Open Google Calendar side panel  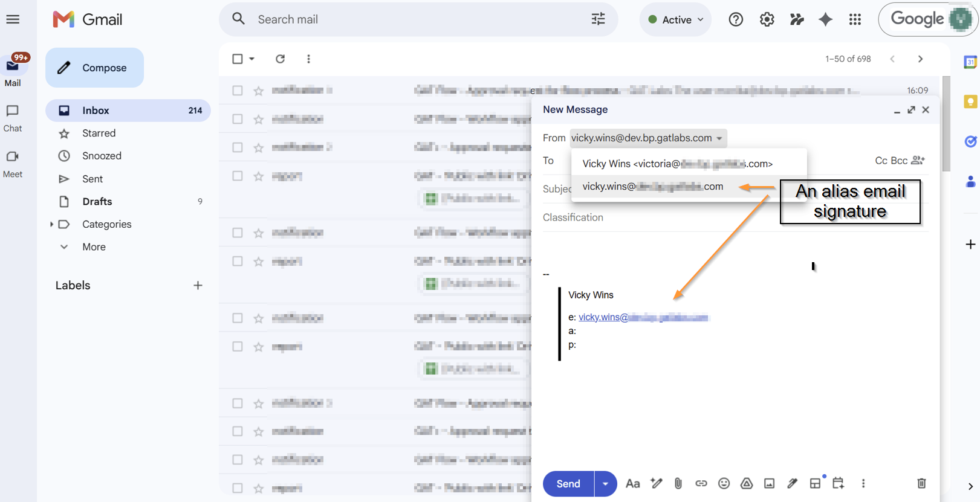click(970, 62)
